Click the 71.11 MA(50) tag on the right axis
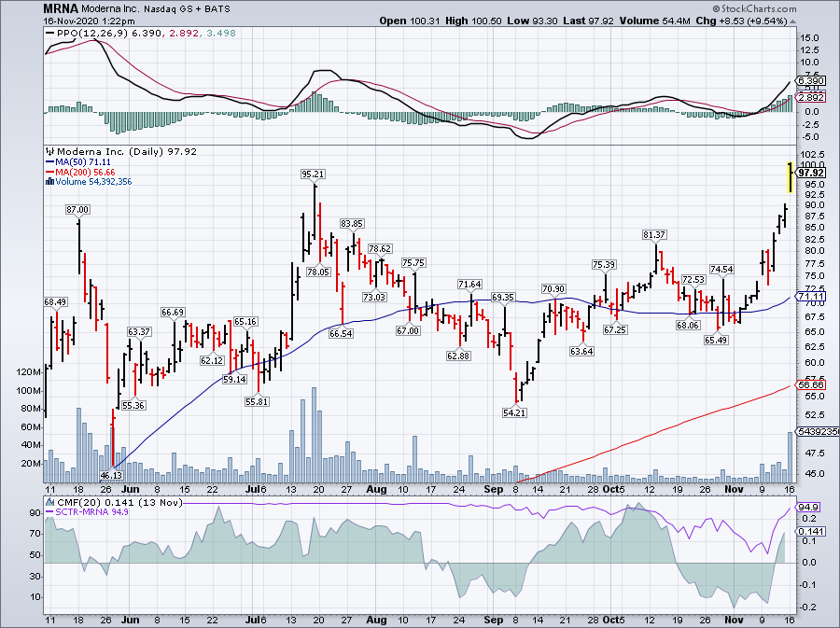 pyautogui.click(x=811, y=296)
